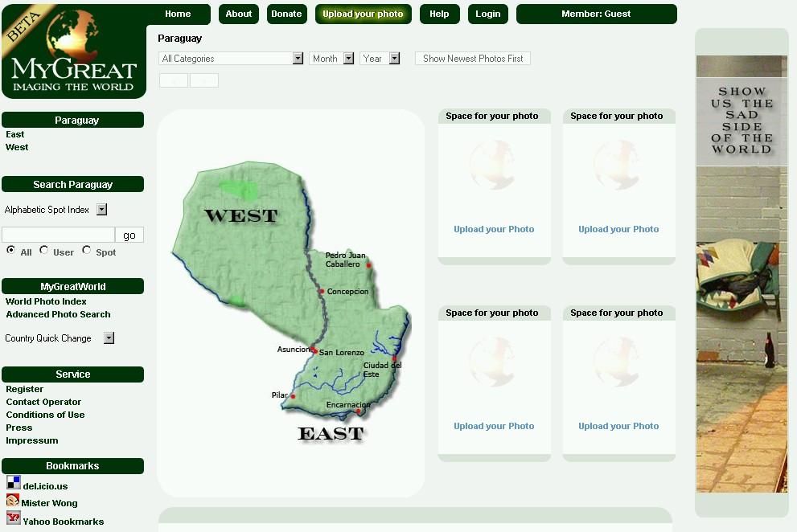Click San Lorenzo label on map

pos(342,352)
